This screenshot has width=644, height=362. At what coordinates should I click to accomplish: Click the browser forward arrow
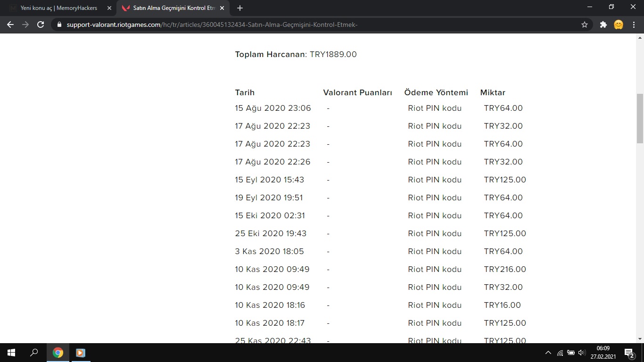pyautogui.click(x=25, y=25)
